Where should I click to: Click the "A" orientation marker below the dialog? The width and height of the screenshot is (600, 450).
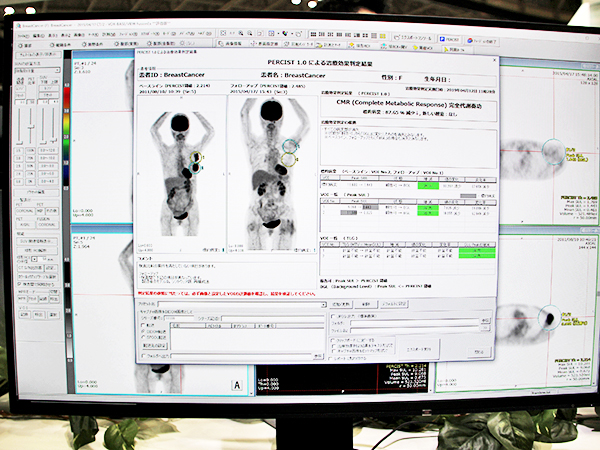pos(235,382)
